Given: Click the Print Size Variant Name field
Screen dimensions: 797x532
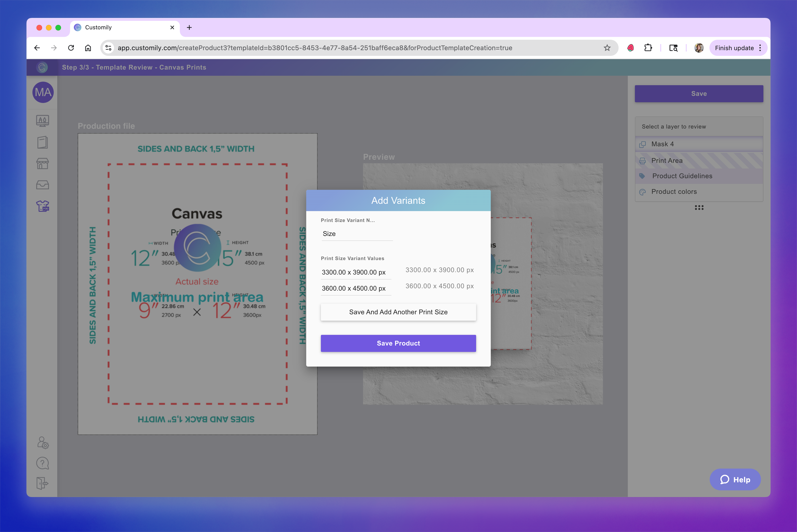Looking at the screenshot, I should [x=357, y=234].
